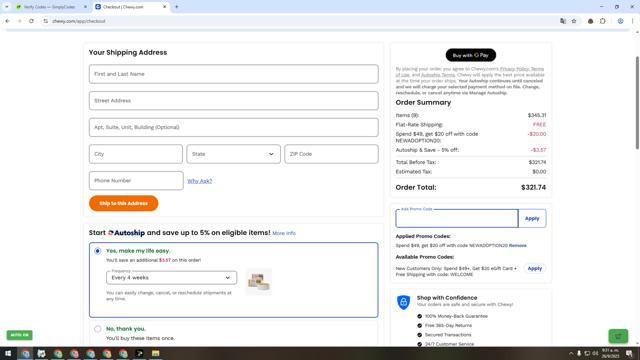Click the page vertical scrollbar
Image resolution: width=640 pixels, height=360 pixels.
(637, 102)
